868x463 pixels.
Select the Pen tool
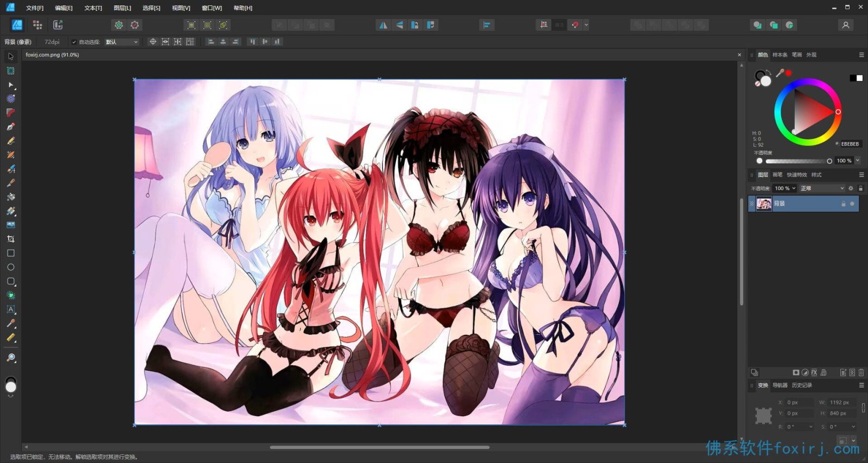10,126
